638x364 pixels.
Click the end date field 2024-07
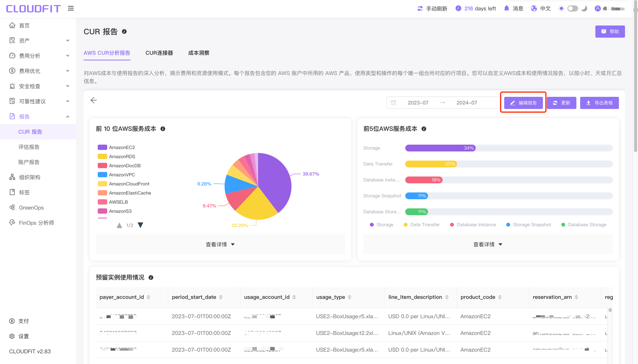coord(467,102)
